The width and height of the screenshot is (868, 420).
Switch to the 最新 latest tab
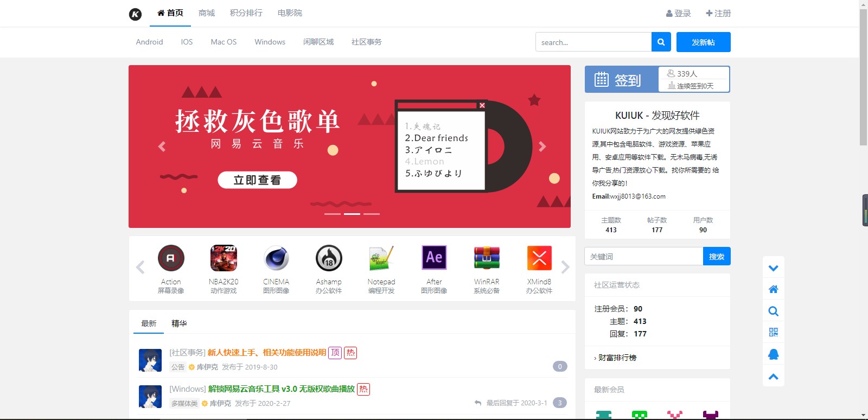[149, 323]
